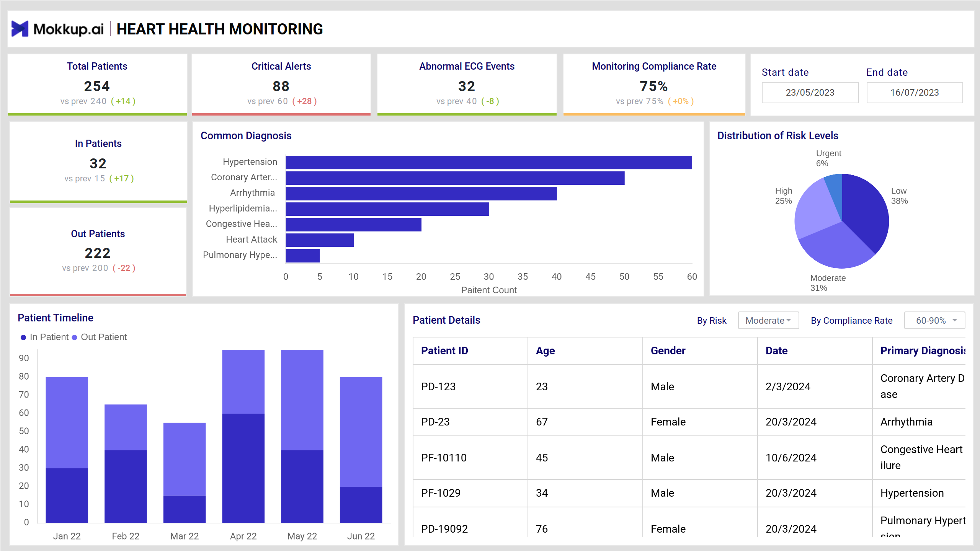The height and width of the screenshot is (551, 980).
Task: Click the Apr 22 stacked bar
Action: (x=243, y=436)
